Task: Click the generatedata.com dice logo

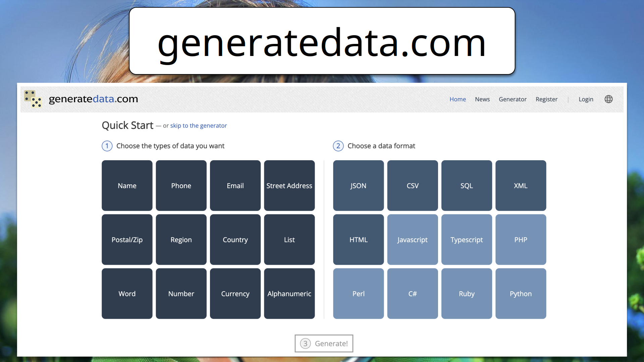Action: click(33, 99)
